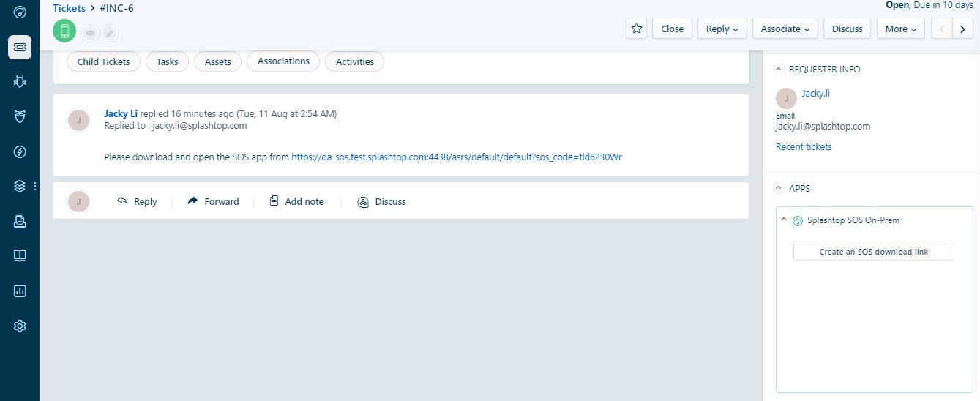Open the Associate dropdown menu
The image size is (980, 401).
point(785,29)
